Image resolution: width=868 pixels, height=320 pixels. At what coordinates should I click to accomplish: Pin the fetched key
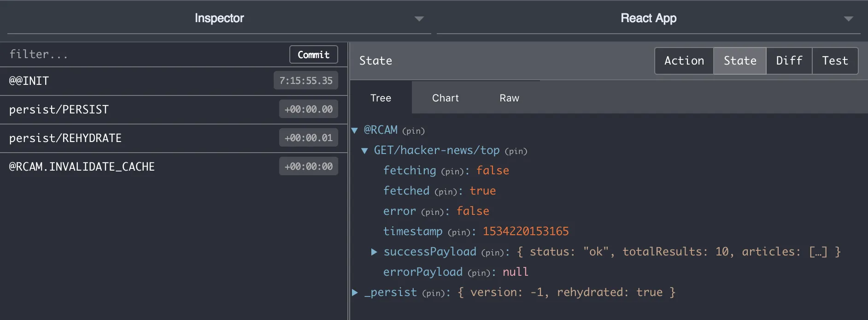[x=446, y=192]
